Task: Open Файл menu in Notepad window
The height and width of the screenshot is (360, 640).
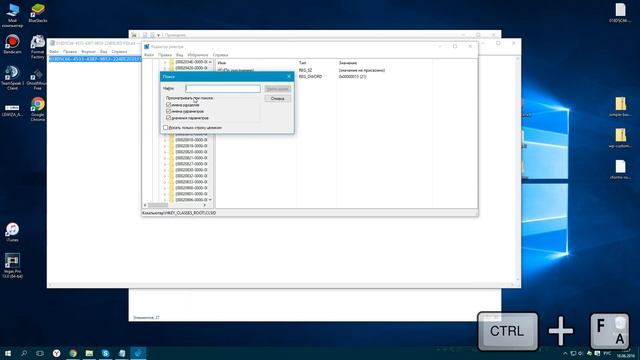Action: click(54, 52)
